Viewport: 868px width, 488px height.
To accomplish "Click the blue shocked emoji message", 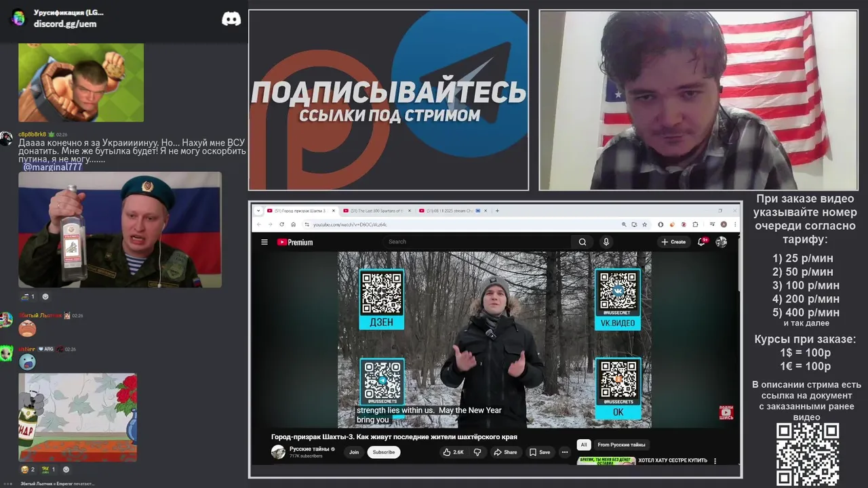I will tap(27, 362).
